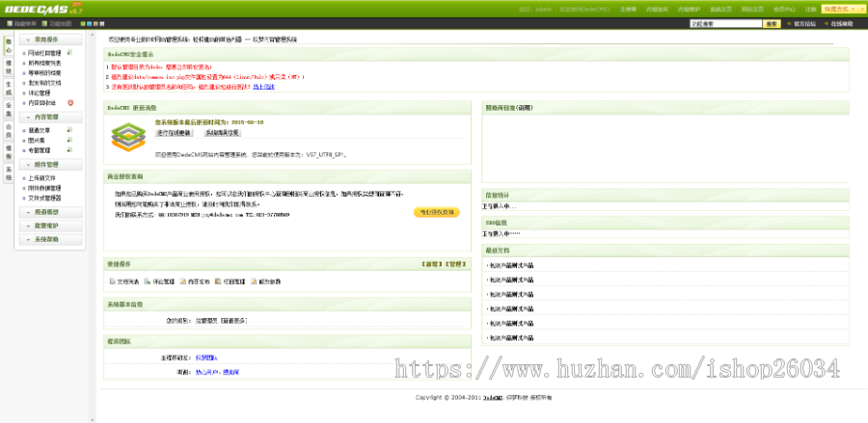Switch to the 模块 vertical tab

coord(9,67)
